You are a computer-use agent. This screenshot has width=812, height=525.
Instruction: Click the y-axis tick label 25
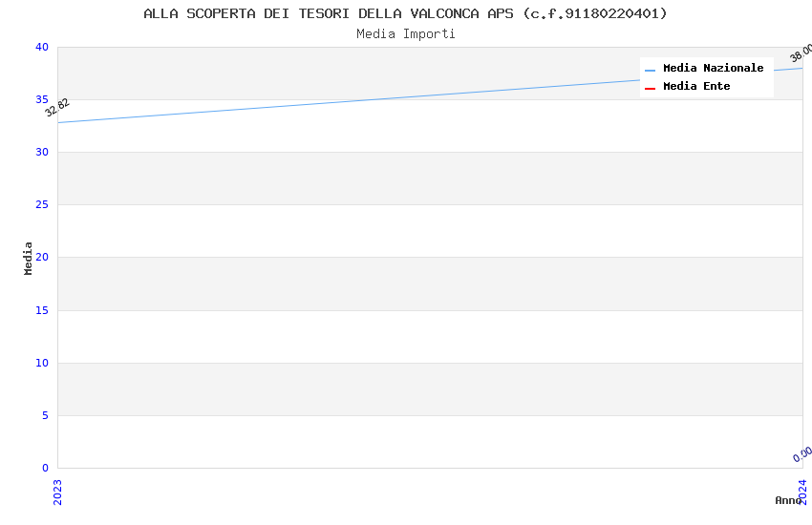point(42,205)
